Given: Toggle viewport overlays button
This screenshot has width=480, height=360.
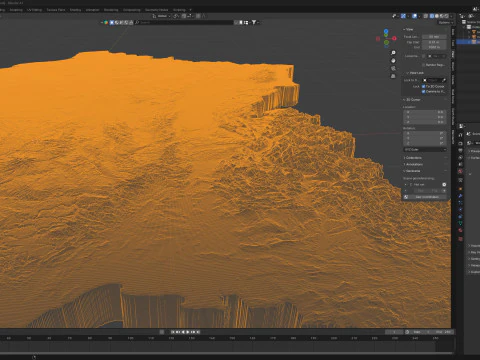Looking at the screenshot, I should (x=414, y=16).
